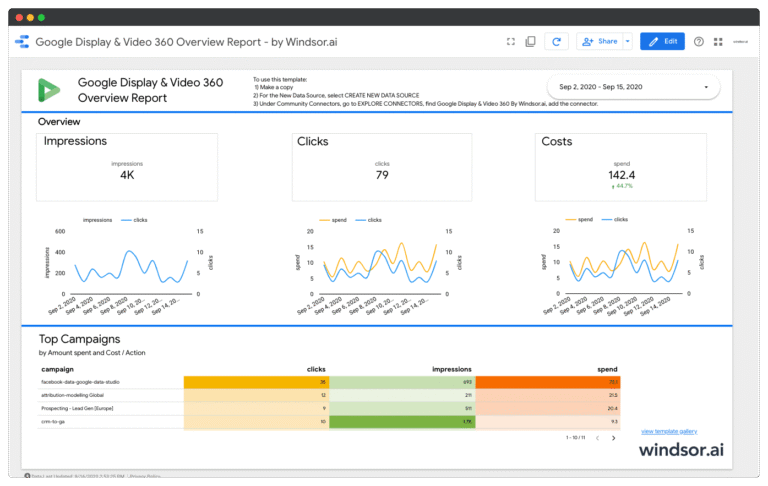Click the Costs 142.4 scorecard

click(621, 167)
